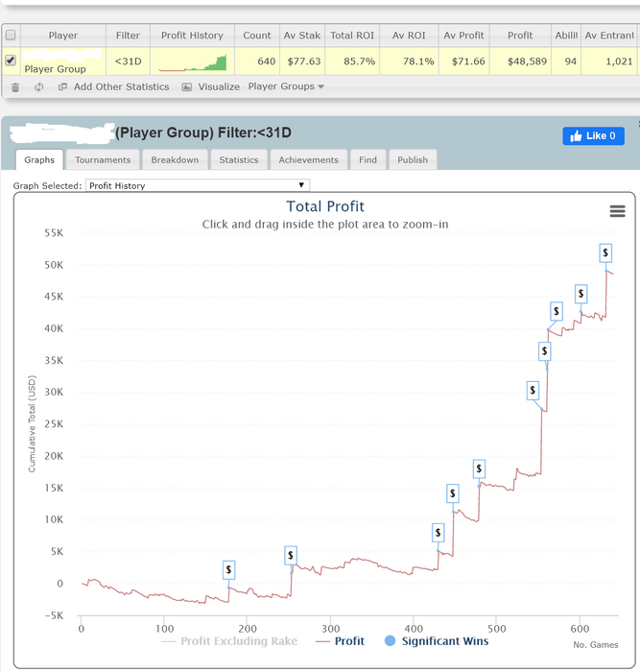Click the 78.1% Av ROI cell
Viewport: 640px width, 672px height.
(x=409, y=61)
